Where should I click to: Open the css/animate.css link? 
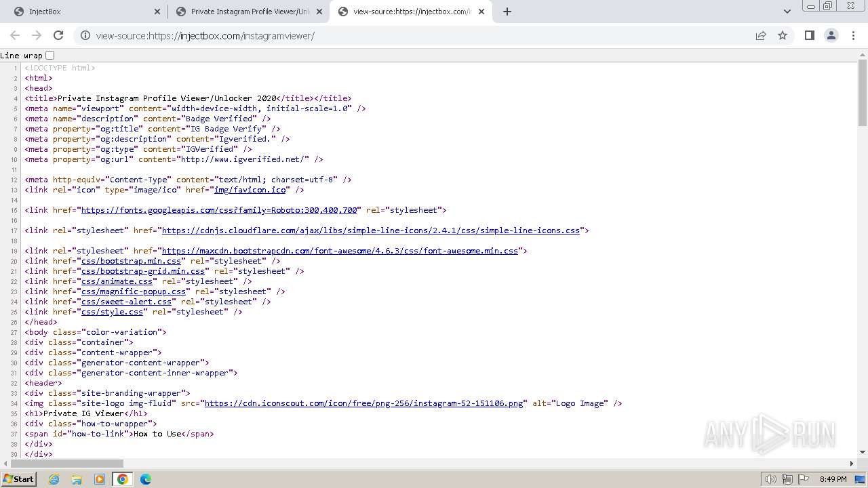click(x=117, y=281)
